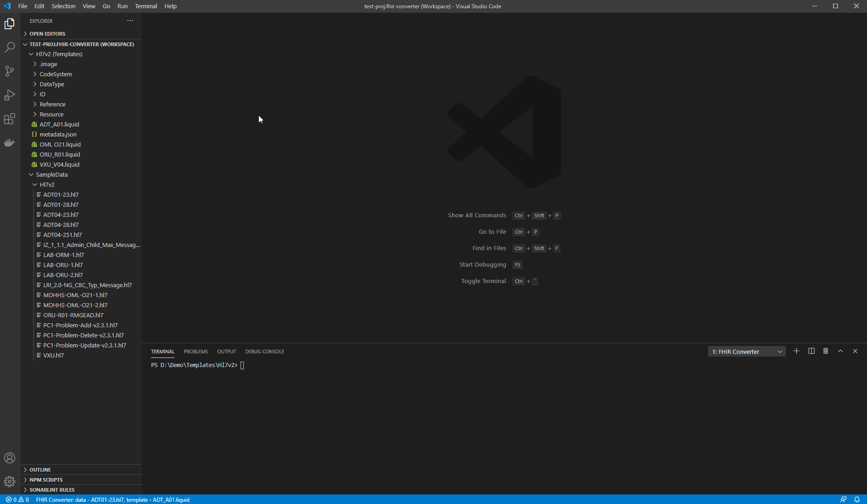Select the Terminal panel tab
The image size is (867, 504).
pos(163,352)
